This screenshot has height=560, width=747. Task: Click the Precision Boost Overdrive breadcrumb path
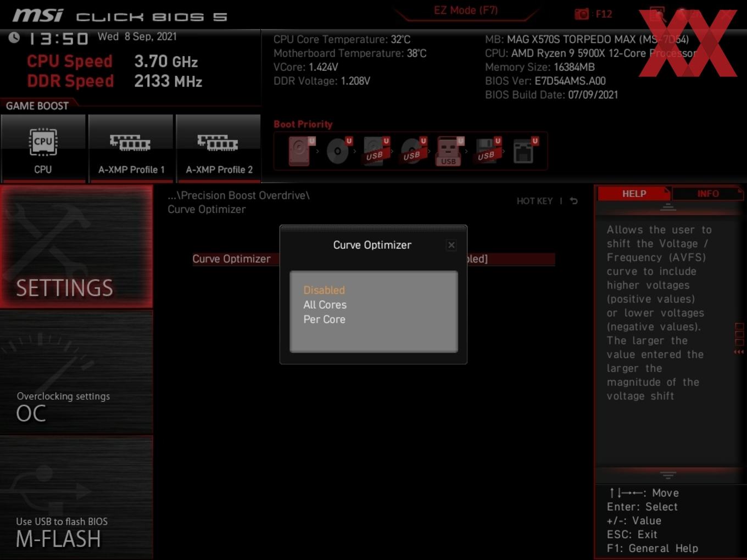[239, 195]
